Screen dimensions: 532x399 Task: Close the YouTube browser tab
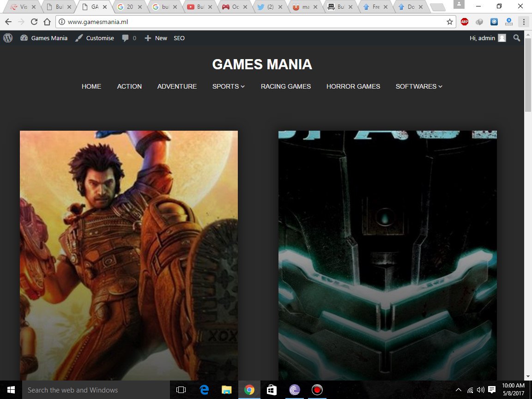[x=210, y=7]
